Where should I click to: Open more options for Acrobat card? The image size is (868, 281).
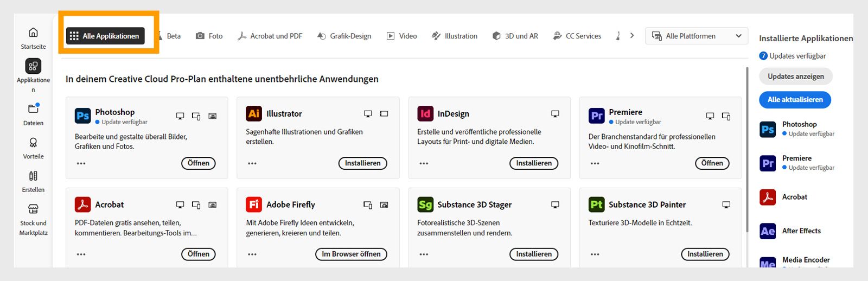click(81, 254)
